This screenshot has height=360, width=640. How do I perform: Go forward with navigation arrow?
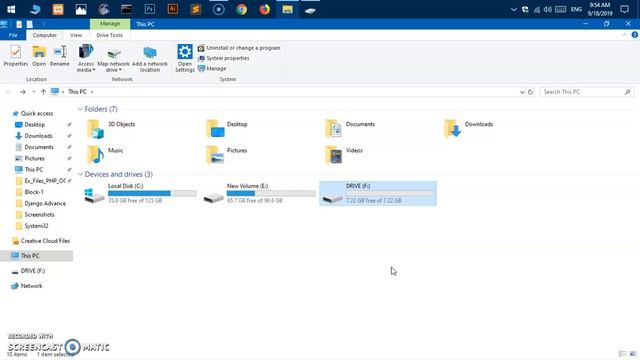pyautogui.click(x=23, y=92)
